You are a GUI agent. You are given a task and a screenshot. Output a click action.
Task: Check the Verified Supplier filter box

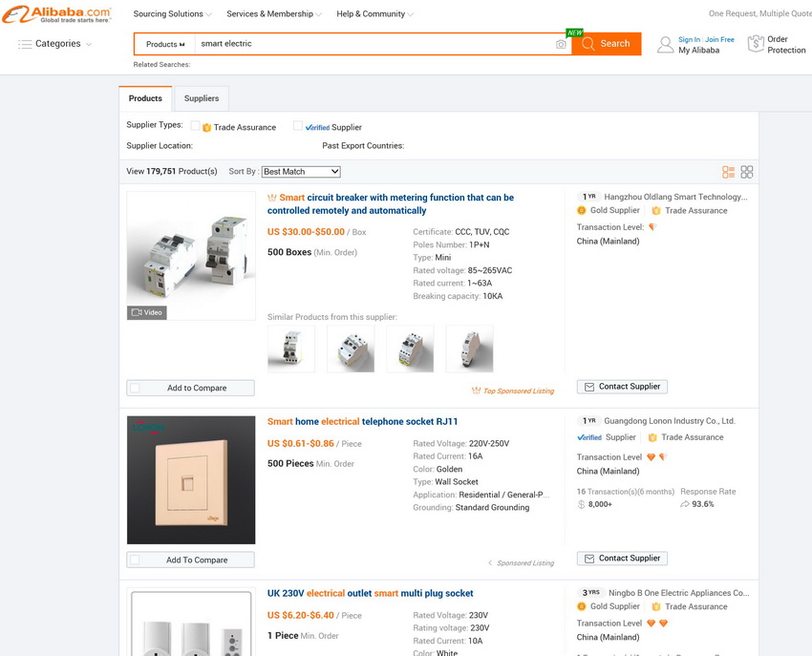click(298, 126)
